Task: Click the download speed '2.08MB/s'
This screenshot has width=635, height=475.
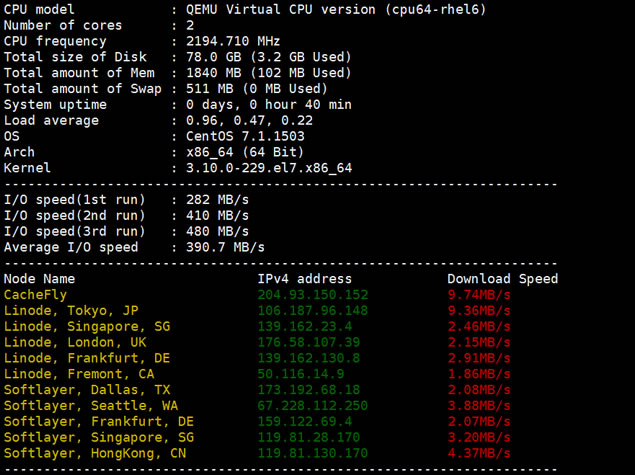Action: tap(479, 390)
